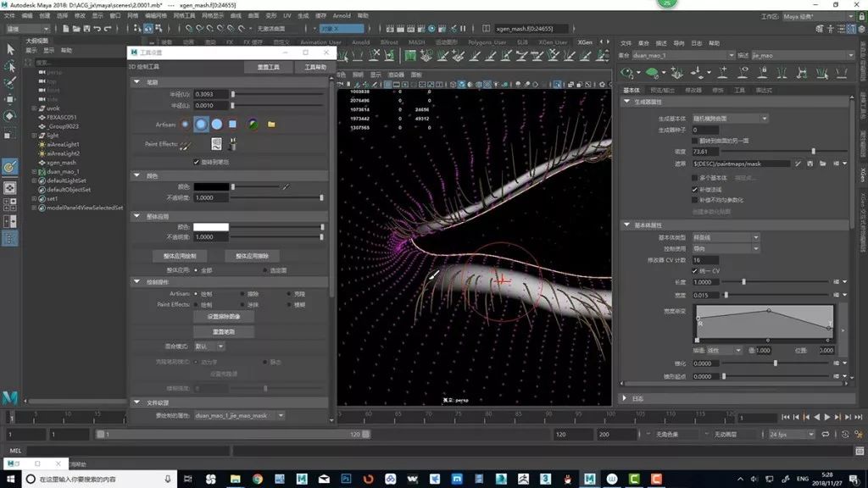
Task: Click the 设置擦除图像 button
Action: click(x=224, y=317)
